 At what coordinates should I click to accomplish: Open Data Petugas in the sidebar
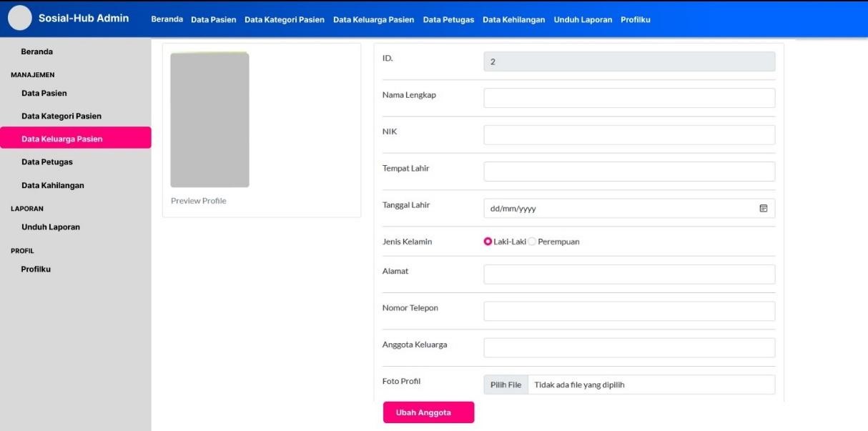[47, 162]
